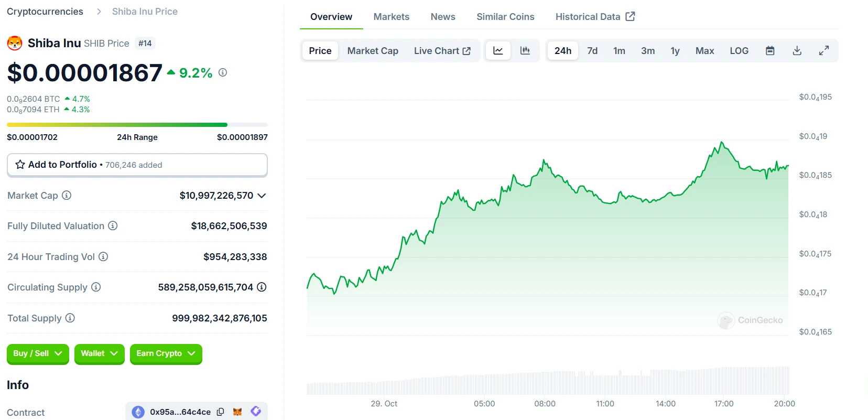Image resolution: width=868 pixels, height=420 pixels.
Task: Switch to the Markets tab
Action: click(392, 17)
